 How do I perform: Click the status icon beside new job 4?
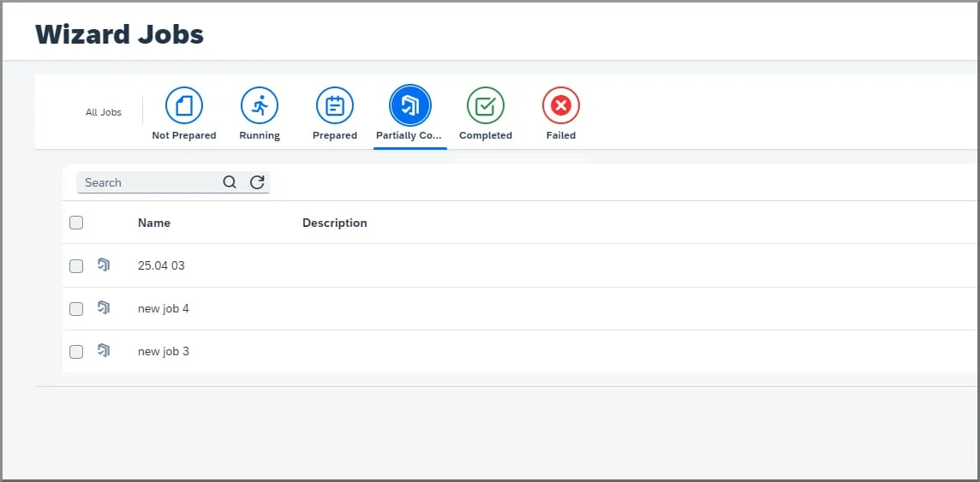104,308
